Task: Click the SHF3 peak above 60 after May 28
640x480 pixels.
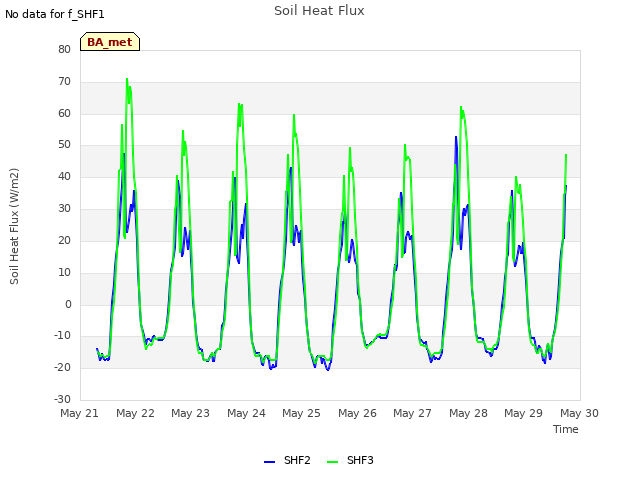Action: (461, 107)
